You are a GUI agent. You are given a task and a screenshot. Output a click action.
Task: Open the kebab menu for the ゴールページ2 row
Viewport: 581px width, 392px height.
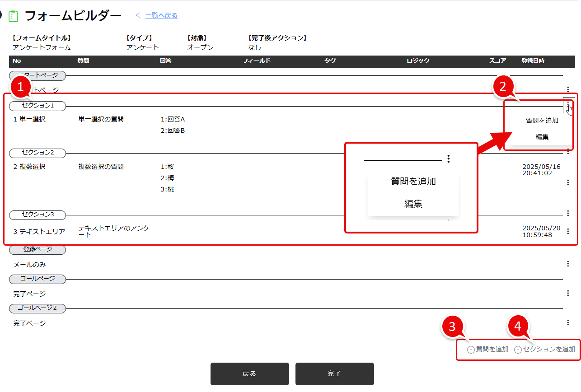[568, 322]
